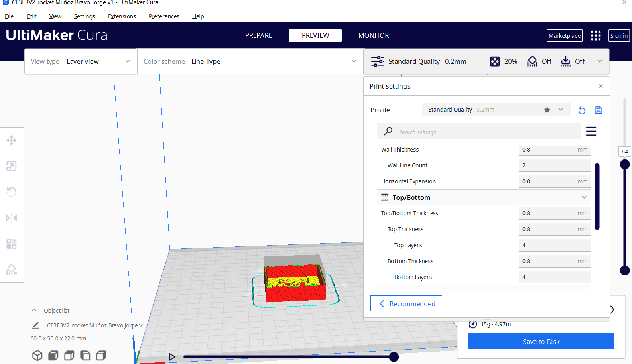Image resolution: width=632 pixels, height=364 pixels.
Task: Open the View type dropdown
Action: (81, 61)
